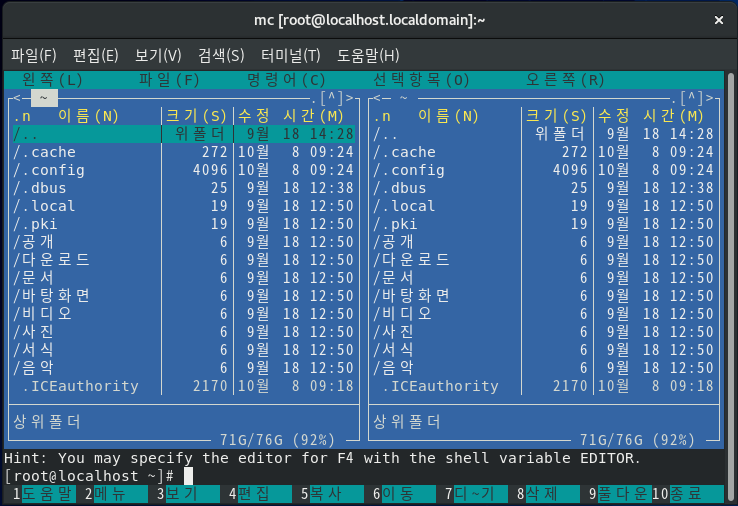Click F9 풀다운 function key
738x506 pixels.
(x=620, y=494)
